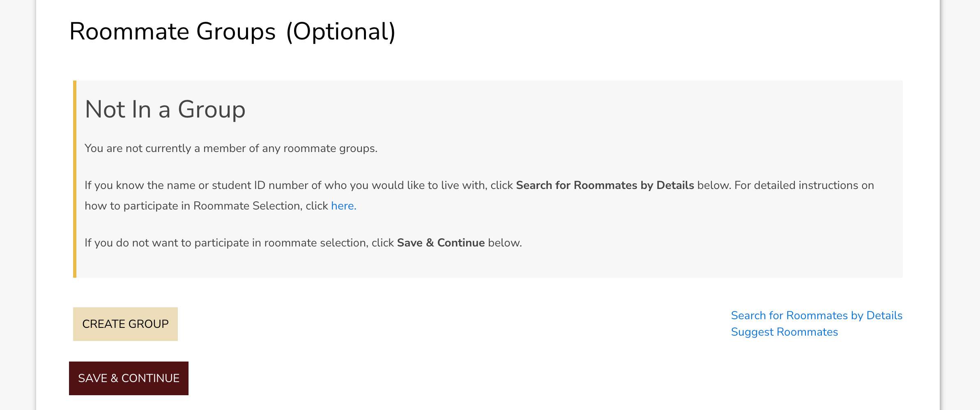This screenshot has width=980, height=410.
Task: Open Search for Roommates by Details link
Action: click(x=817, y=316)
